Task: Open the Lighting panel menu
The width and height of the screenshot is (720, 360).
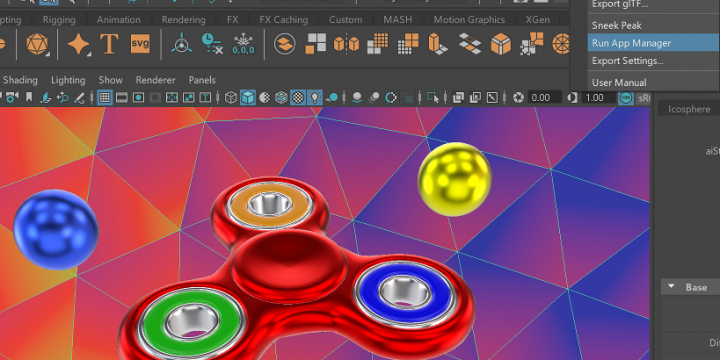Action: [x=68, y=80]
